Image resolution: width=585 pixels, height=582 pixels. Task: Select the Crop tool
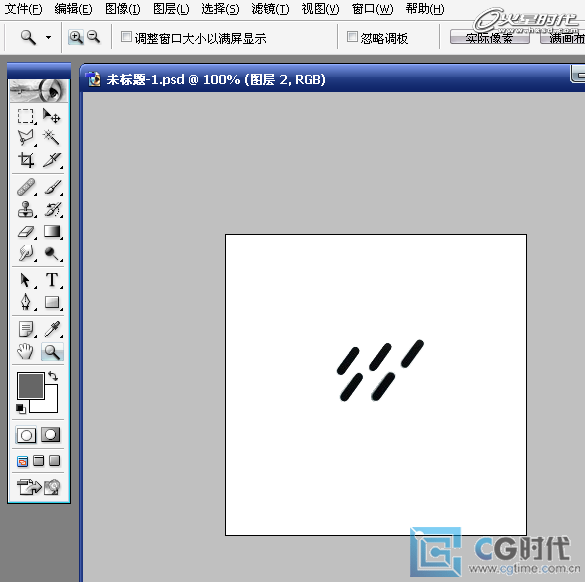(x=26, y=160)
